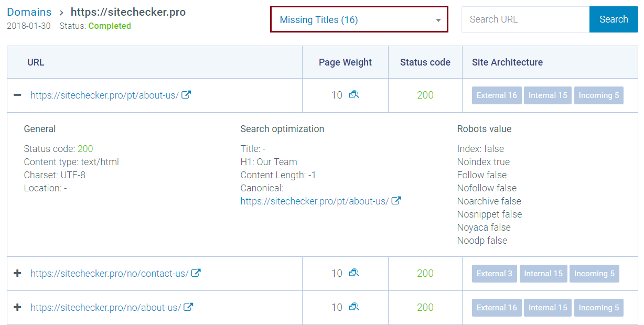
Task: Open external link icon beside no/contact-us URL
Action: click(x=196, y=273)
